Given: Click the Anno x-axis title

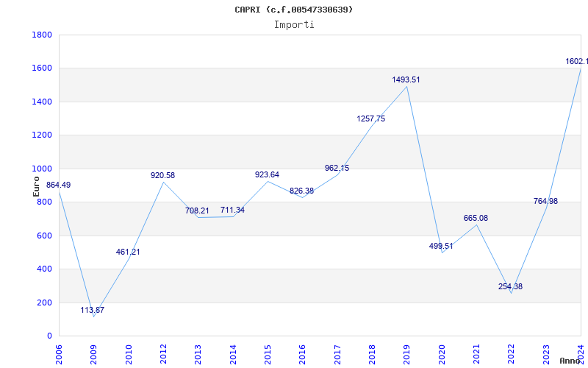Looking at the screenshot, I should (x=570, y=361).
